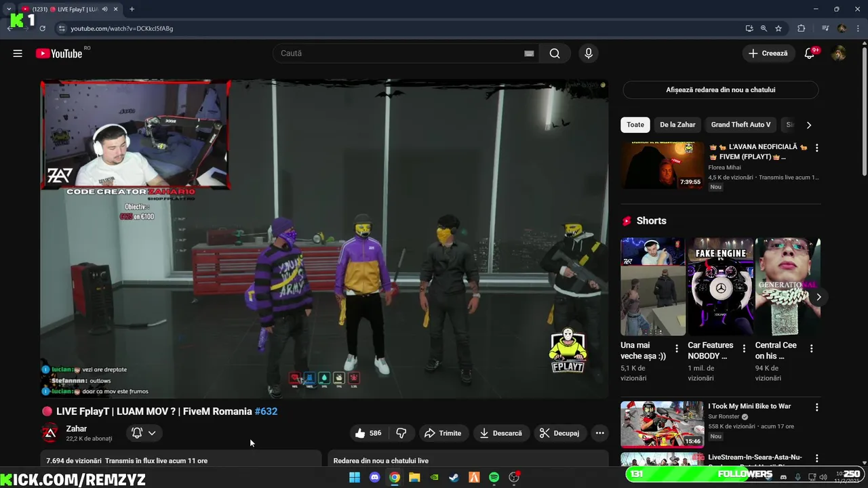The image size is (868, 488).
Task: Open Chrome three-dot menu
Action: (859, 28)
